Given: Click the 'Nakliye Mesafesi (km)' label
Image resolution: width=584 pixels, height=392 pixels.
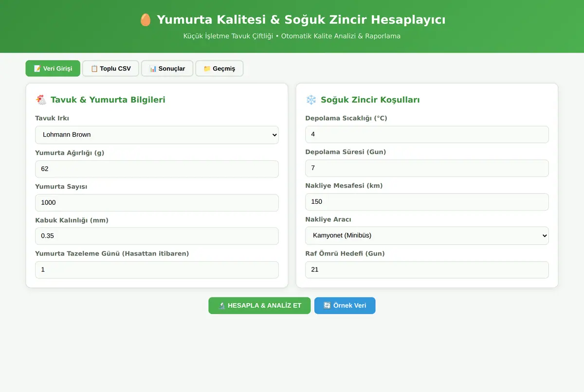Looking at the screenshot, I should [344, 186].
